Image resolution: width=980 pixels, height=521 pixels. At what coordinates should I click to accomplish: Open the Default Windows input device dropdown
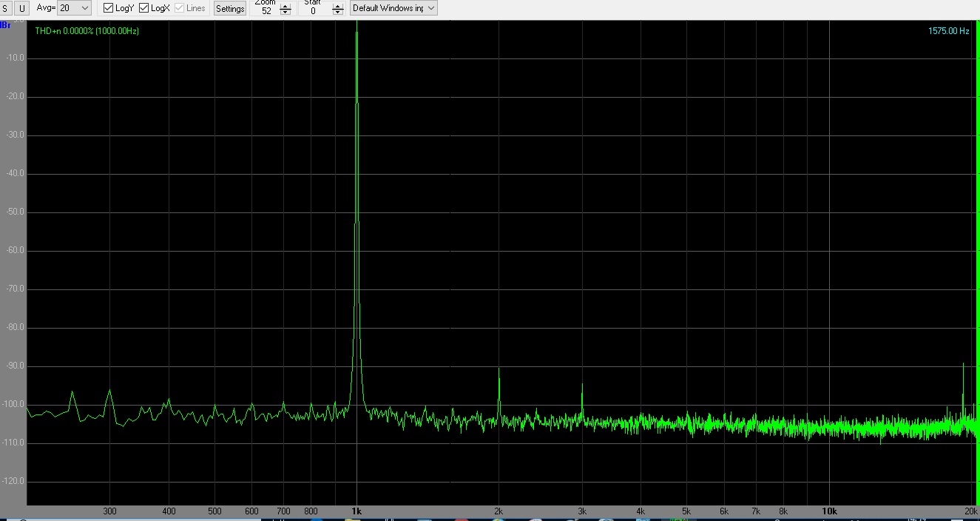point(393,8)
